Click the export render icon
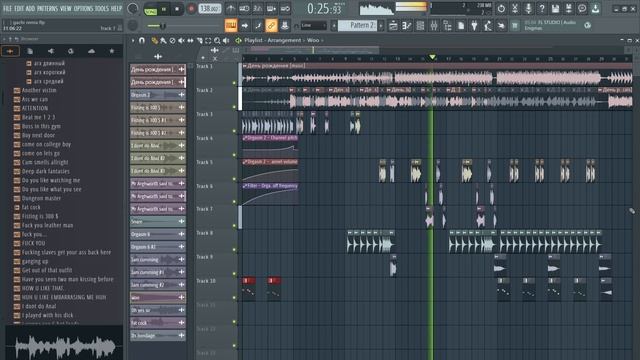Screen dimensions: 640x360 [569, 9]
